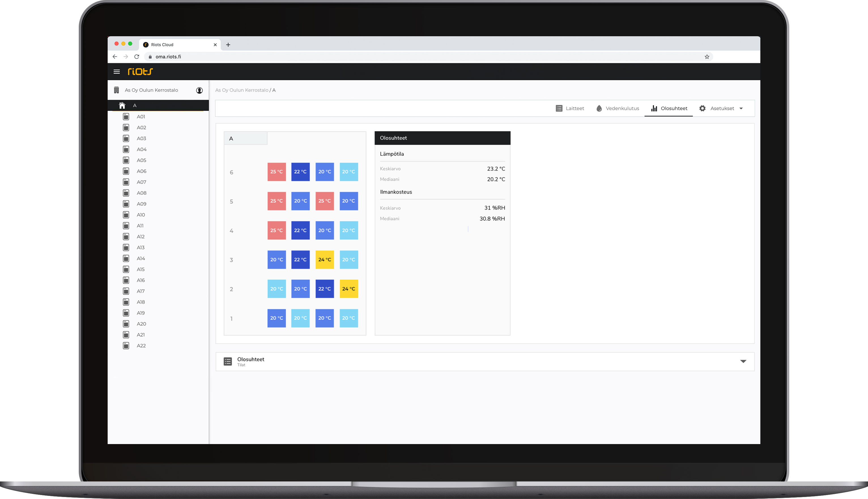Select floor 3 apartment showing 24°C yellow tile
This screenshot has width=868, height=499.
(x=324, y=259)
